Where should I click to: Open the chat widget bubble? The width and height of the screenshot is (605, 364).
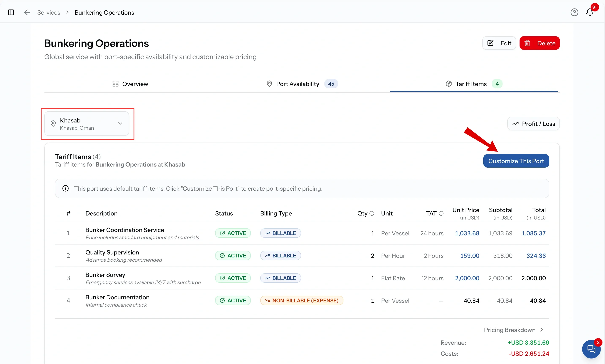point(591,349)
